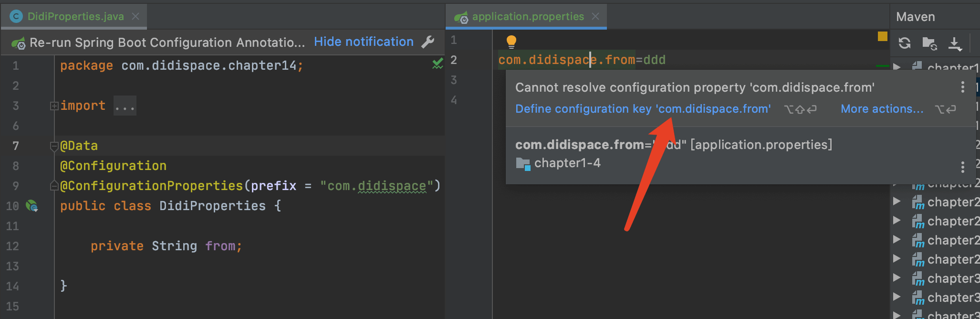Close the DidiProperties.java tab

point(136,17)
